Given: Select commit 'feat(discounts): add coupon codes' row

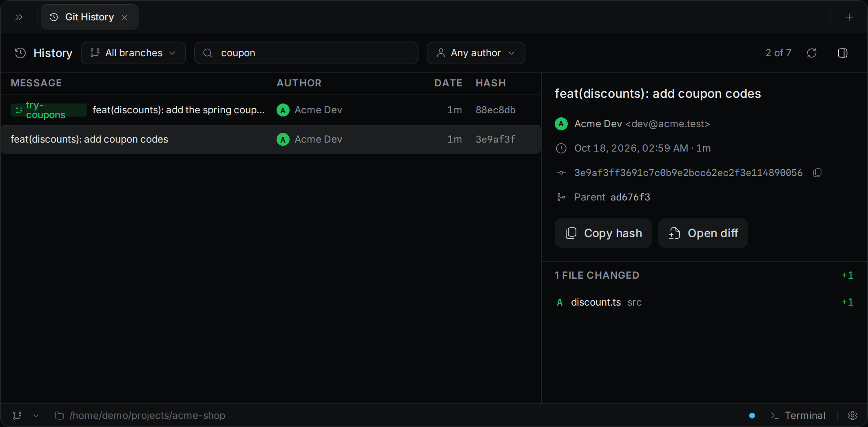Looking at the screenshot, I should (x=271, y=139).
